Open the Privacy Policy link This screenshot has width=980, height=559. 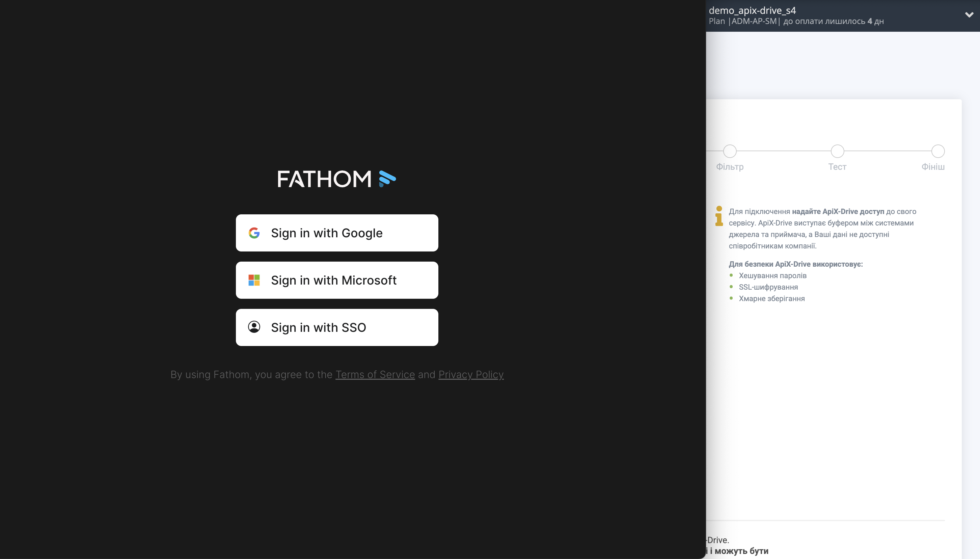470,374
